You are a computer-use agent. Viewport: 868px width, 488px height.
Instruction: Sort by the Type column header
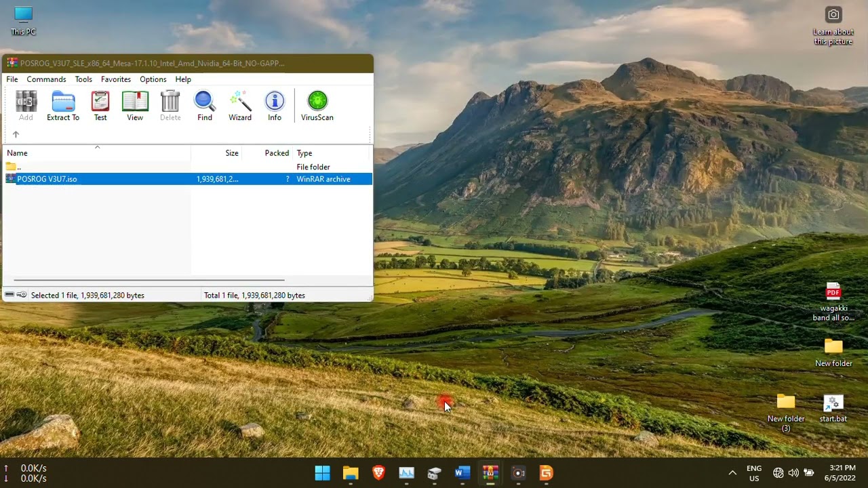point(332,153)
